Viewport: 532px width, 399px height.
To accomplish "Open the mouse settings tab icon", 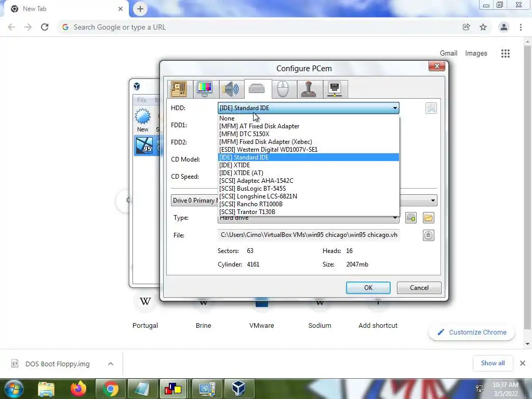I will click(283, 89).
